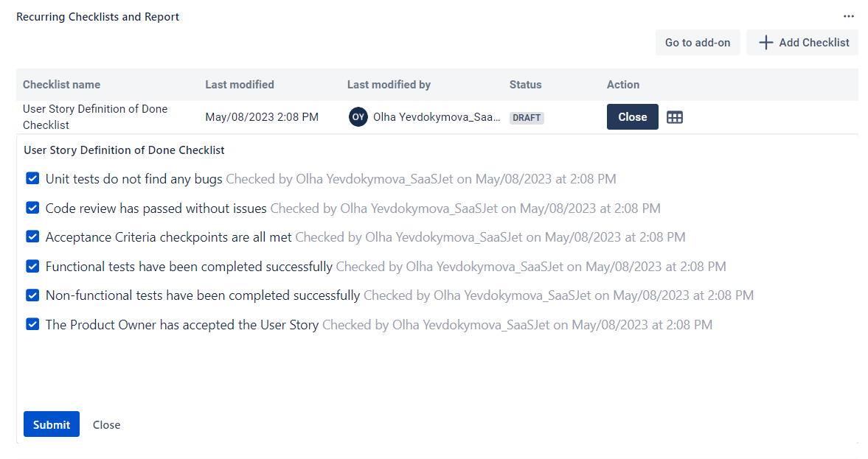Viewport: 868px width, 459px height.
Task: Click the OY avatar icon
Action: (x=358, y=117)
